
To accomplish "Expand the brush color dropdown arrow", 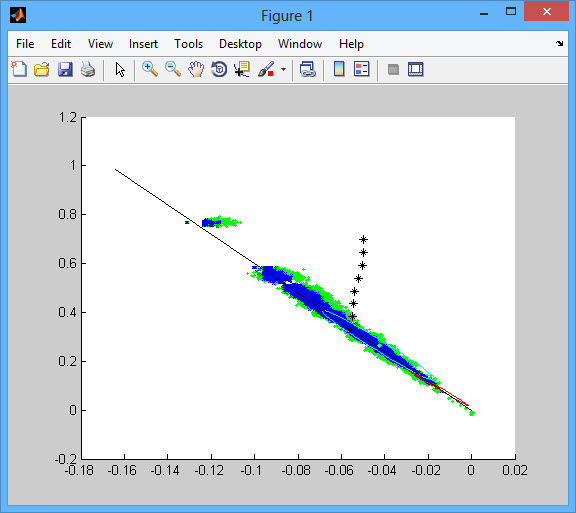I will tap(283, 69).
